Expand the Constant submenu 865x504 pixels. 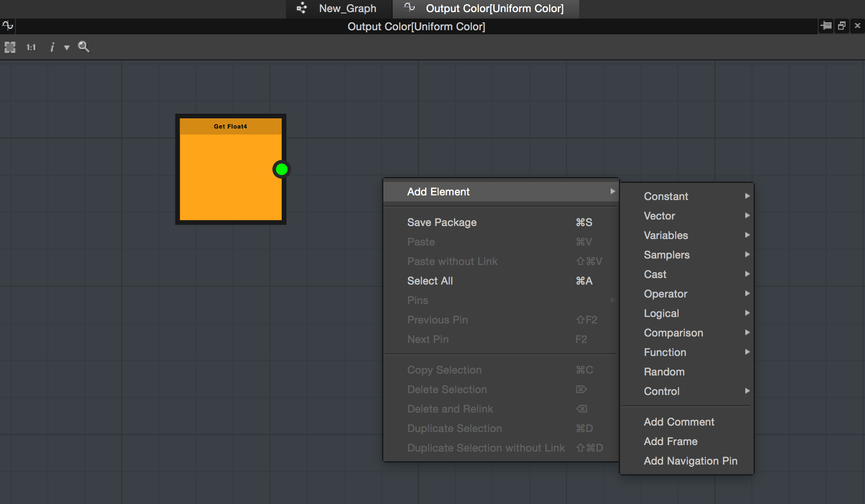(x=666, y=196)
